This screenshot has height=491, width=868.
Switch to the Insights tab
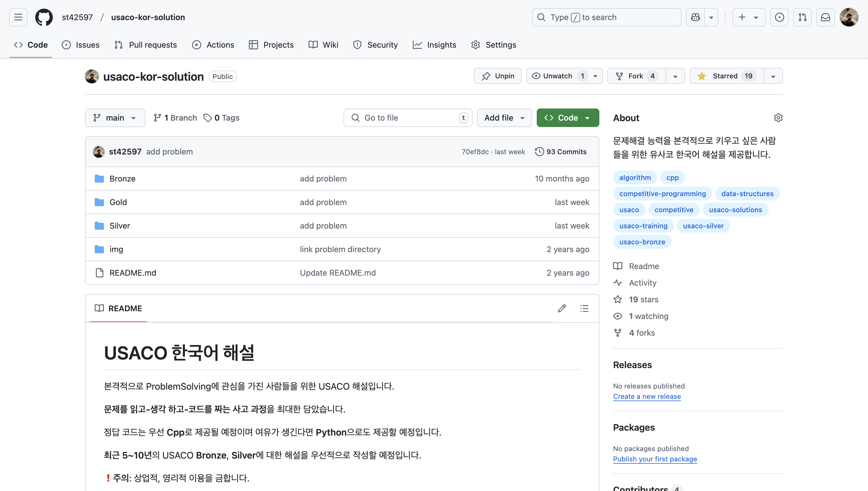click(x=434, y=45)
